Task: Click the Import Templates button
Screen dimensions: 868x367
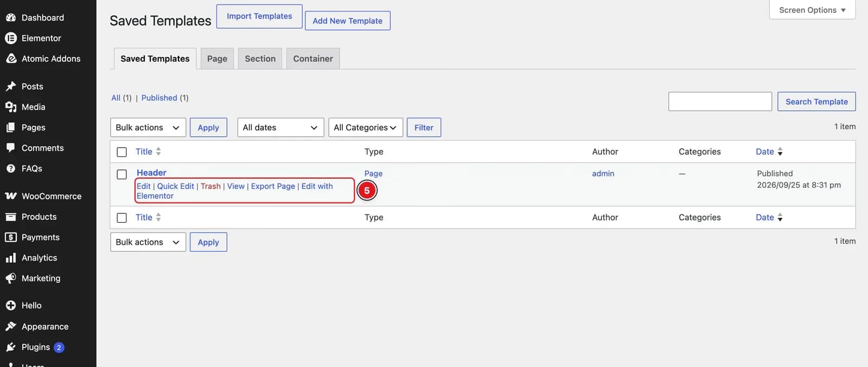Action: [259, 16]
